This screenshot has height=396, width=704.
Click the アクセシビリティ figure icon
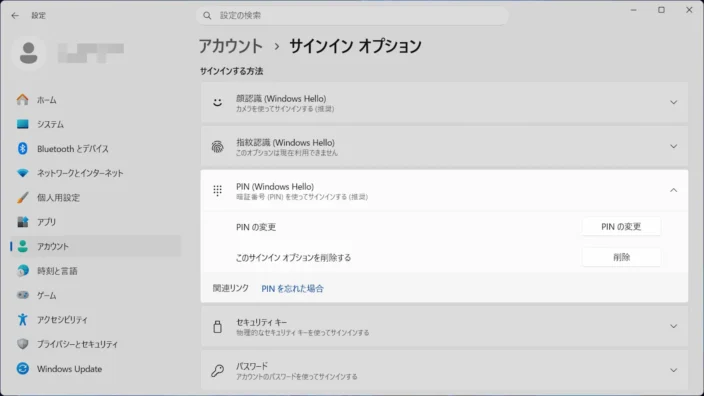(x=22, y=320)
